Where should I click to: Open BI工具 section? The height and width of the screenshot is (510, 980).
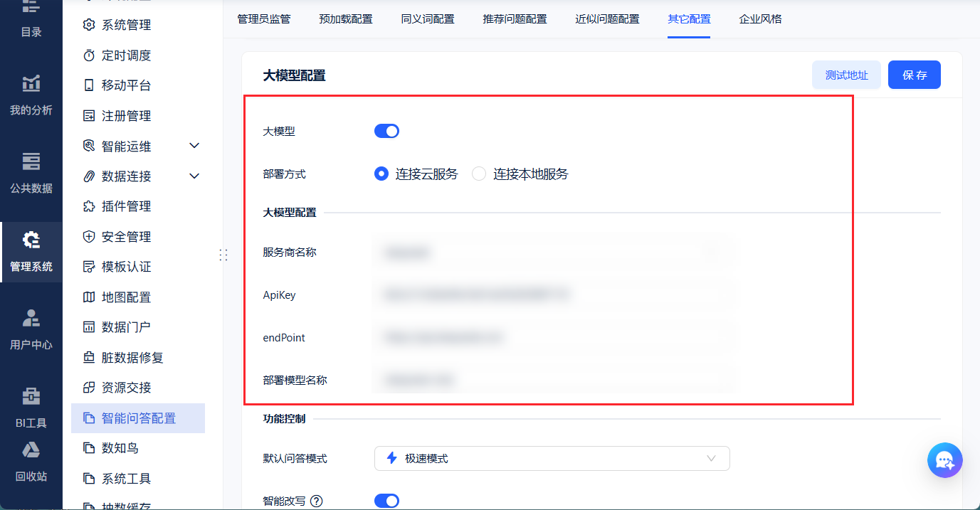point(31,408)
